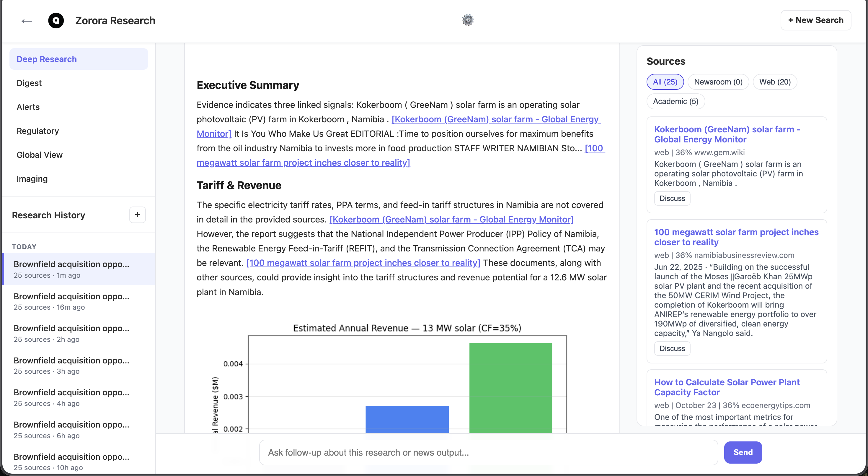The height and width of the screenshot is (476, 868).
Task: Open the settings gear at top center
Action: [x=467, y=20]
